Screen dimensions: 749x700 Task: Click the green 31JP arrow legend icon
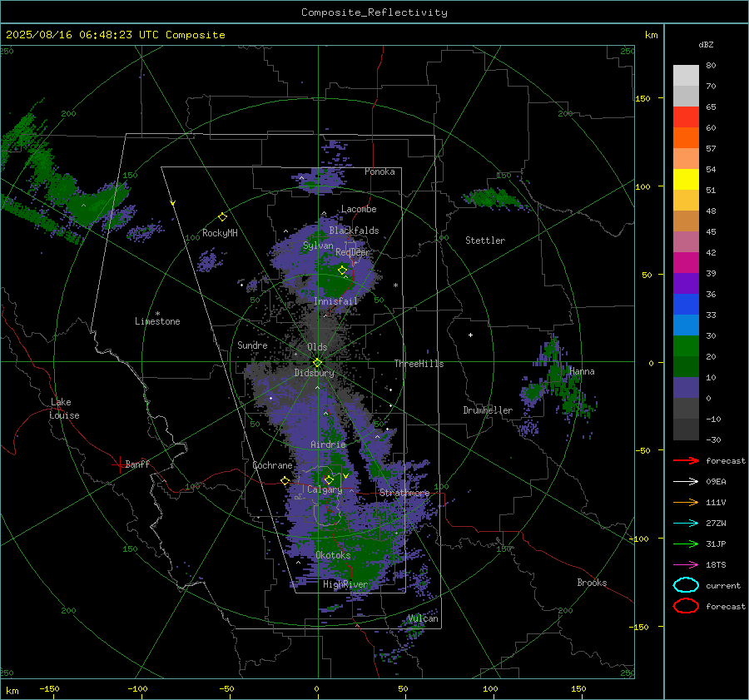(x=686, y=544)
